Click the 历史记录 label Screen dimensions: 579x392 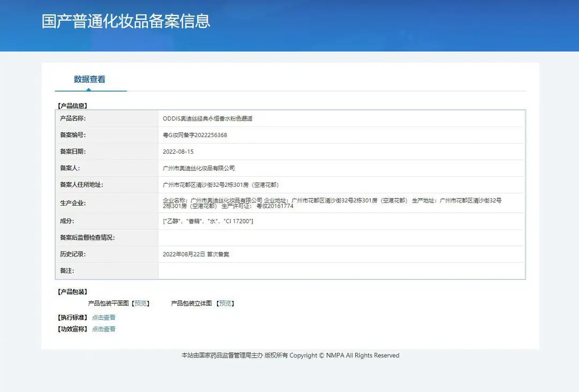[73, 254]
